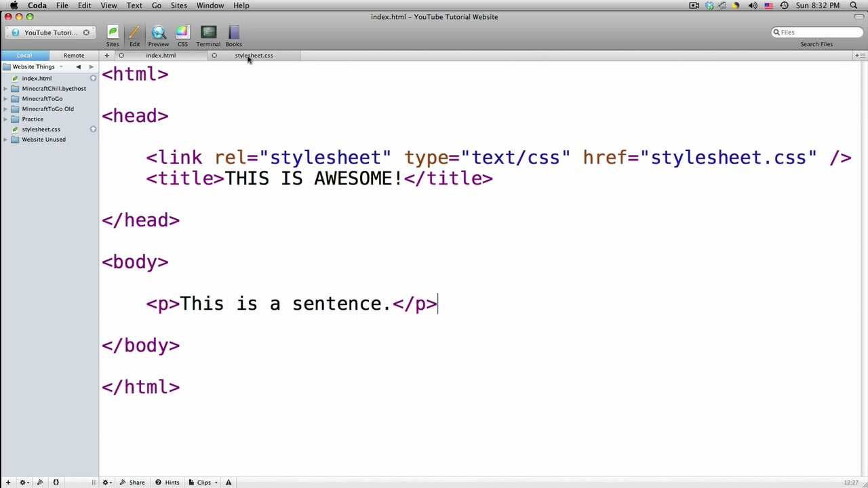Open the View menu

[108, 5]
